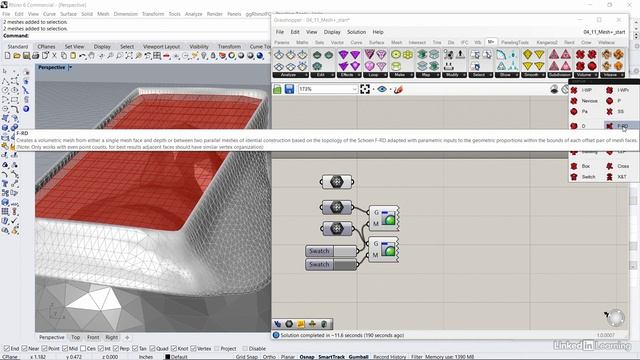Click the Grasshopper canvas compass navigation widget

coord(615,318)
